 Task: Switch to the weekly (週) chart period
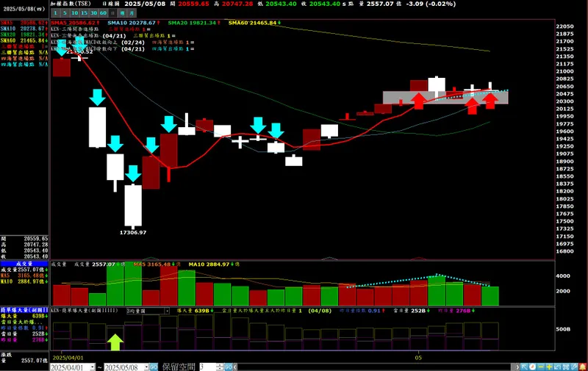[x=122, y=12]
